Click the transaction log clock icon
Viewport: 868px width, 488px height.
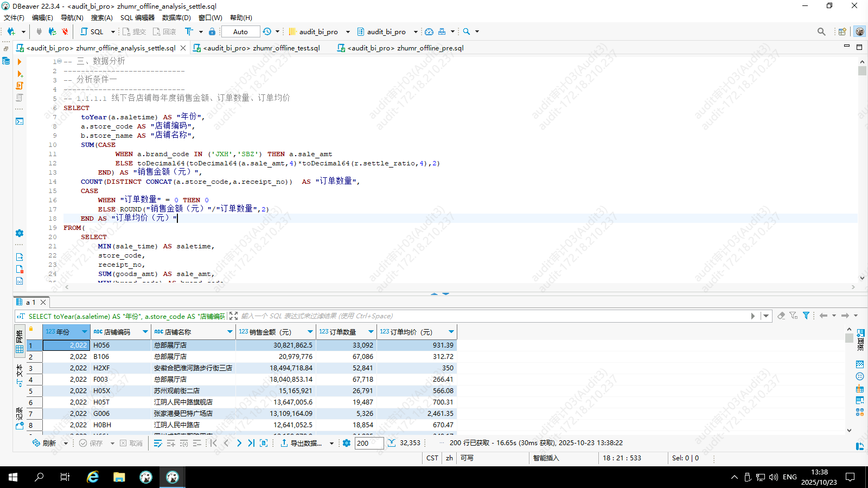point(267,31)
